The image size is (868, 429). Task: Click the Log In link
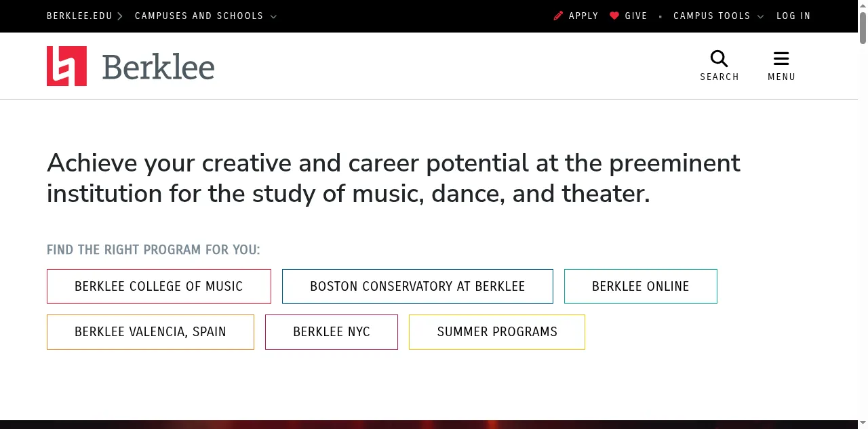(x=793, y=16)
